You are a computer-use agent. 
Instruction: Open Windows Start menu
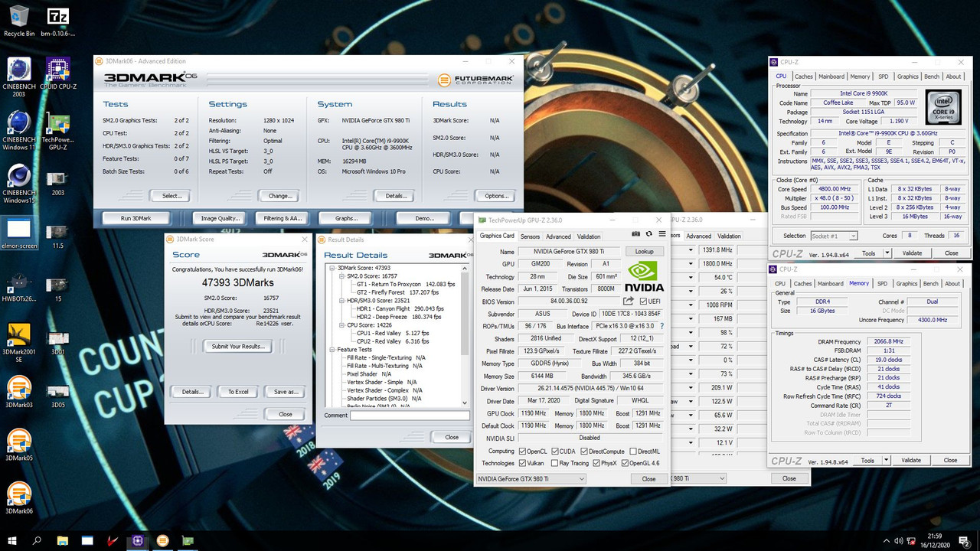[x=13, y=540]
